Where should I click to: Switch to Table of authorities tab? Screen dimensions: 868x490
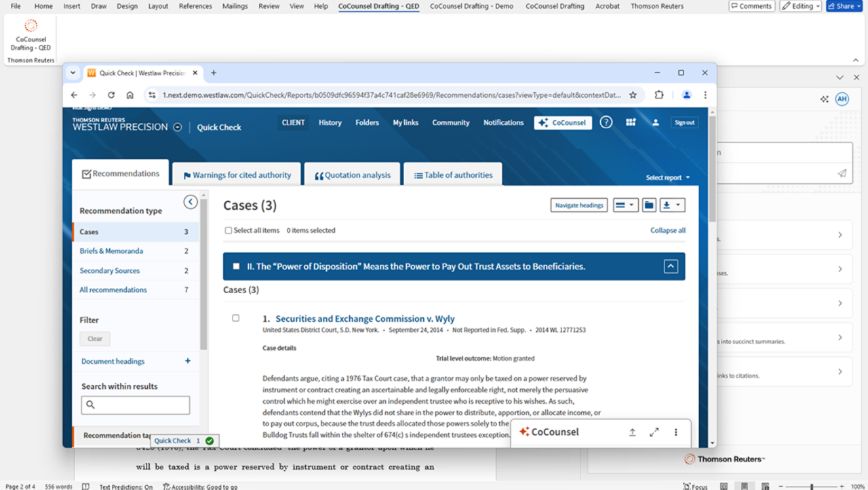pyautogui.click(x=453, y=175)
